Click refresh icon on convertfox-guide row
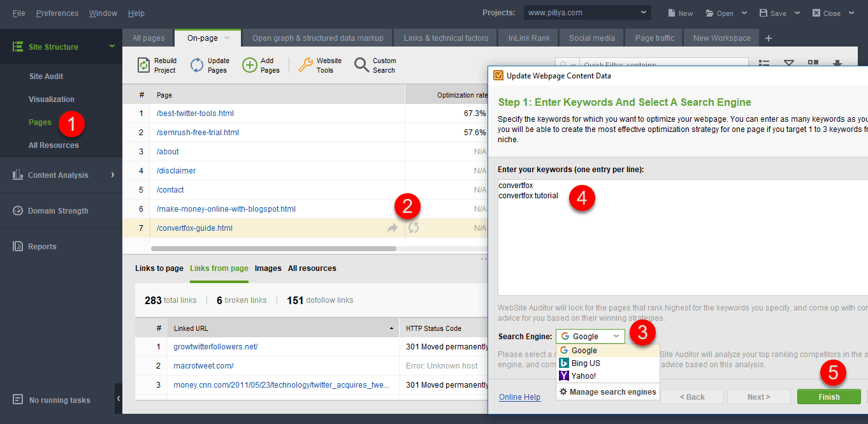Viewport: 868px width, 424px height. click(x=414, y=228)
